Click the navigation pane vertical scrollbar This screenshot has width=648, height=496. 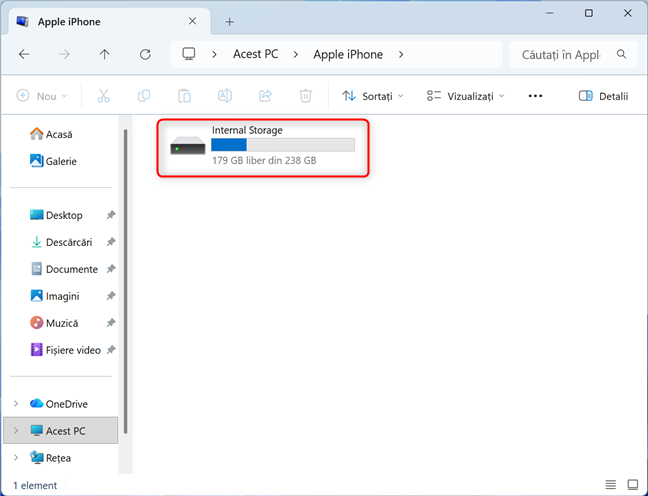click(x=125, y=281)
